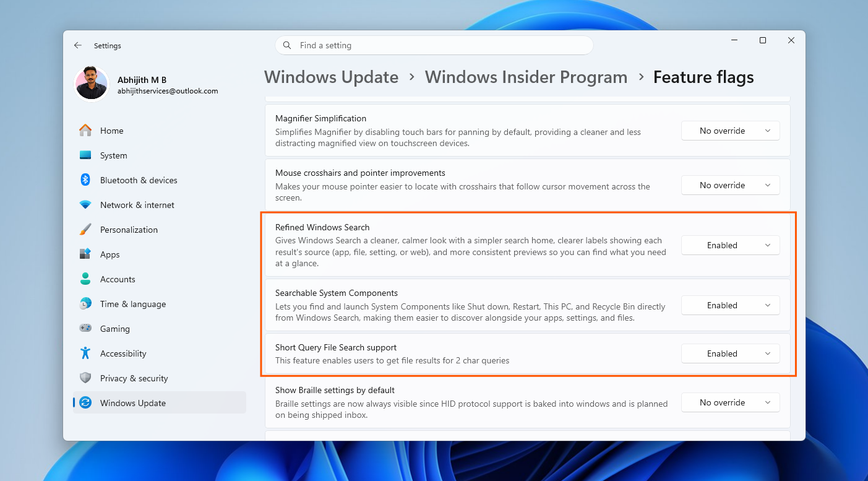Click the Magnifier Simplification title
The height and width of the screenshot is (481, 868).
coord(320,118)
